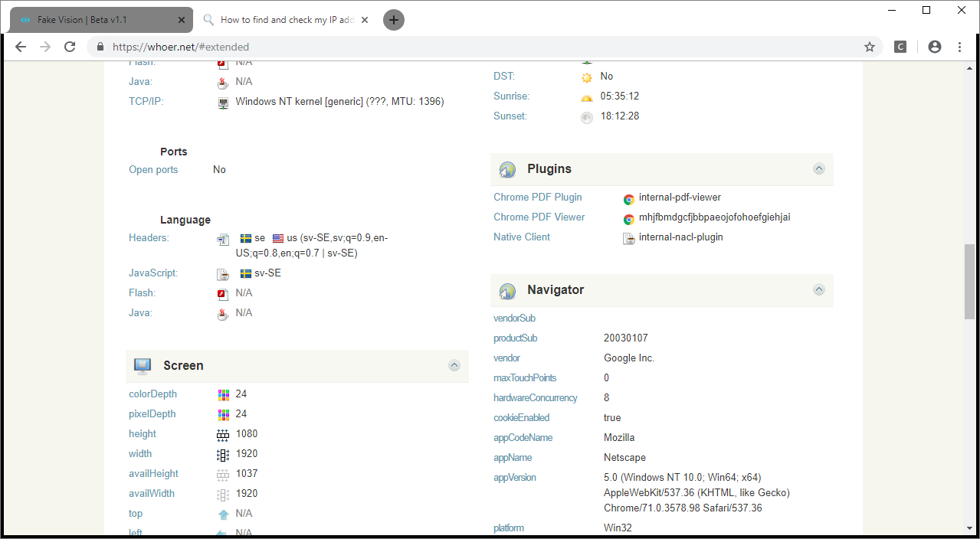Click Chrome icon next to internal-pdf-viewer
This screenshot has height=539, width=980.
[x=628, y=198]
